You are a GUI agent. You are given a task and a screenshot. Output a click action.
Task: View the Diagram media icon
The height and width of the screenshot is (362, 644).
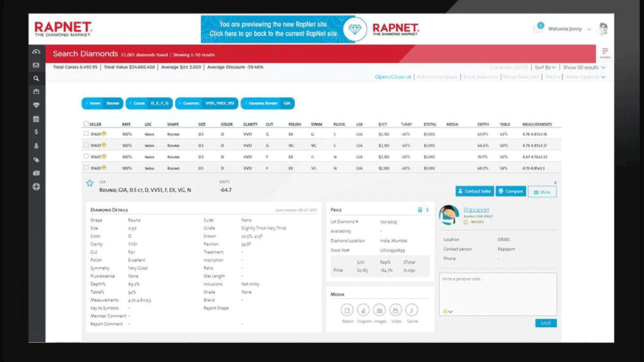(364, 310)
